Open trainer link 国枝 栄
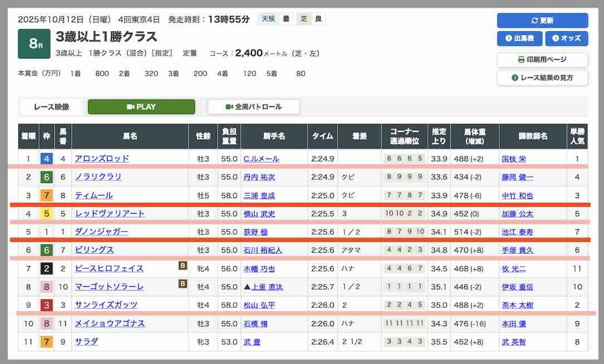The width and height of the screenshot is (604, 364). pos(514,159)
